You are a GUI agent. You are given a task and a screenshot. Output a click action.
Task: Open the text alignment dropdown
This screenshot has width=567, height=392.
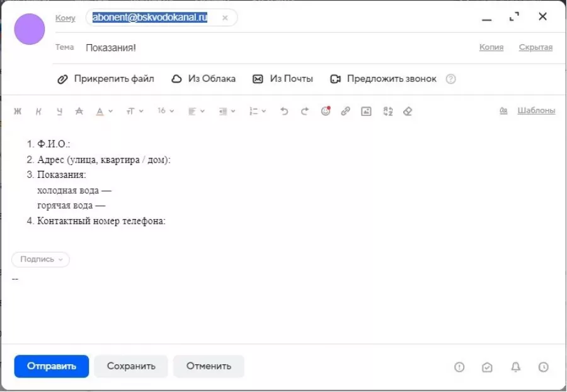click(x=196, y=111)
